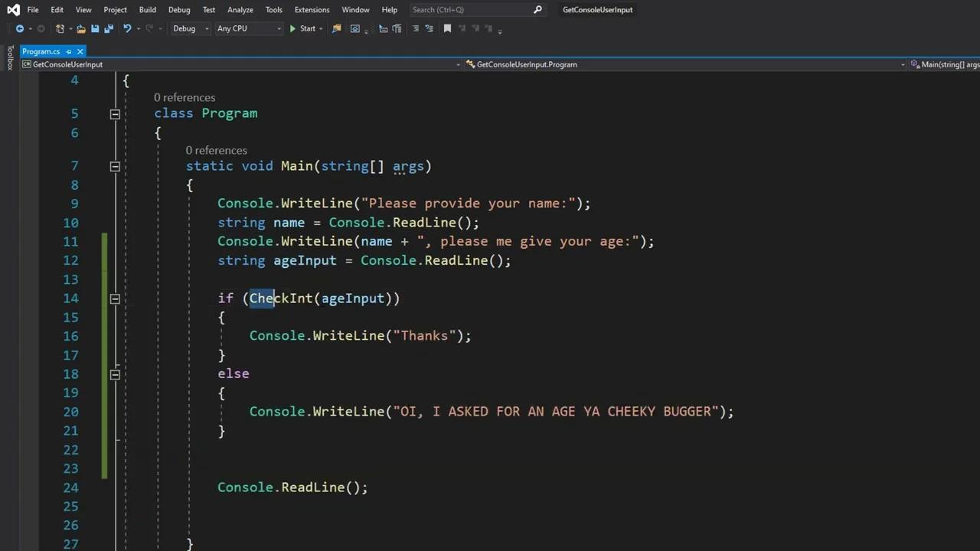
Task: Click the comment out lines icon
Action: pyautogui.click(x=416, y=28)
